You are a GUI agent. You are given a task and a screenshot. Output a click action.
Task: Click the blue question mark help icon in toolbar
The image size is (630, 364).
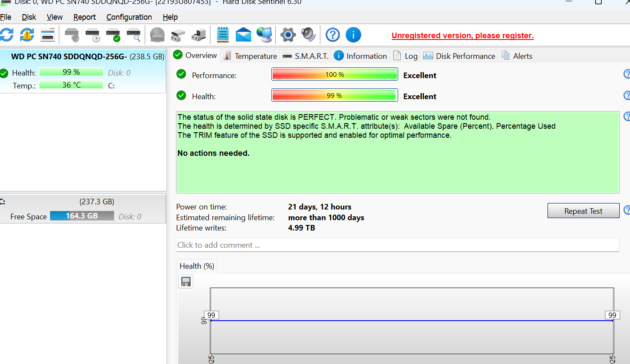[332, 35]
